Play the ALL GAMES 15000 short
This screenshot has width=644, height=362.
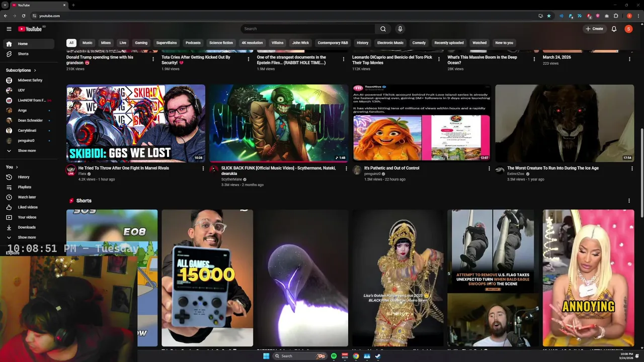coord(207,278)
